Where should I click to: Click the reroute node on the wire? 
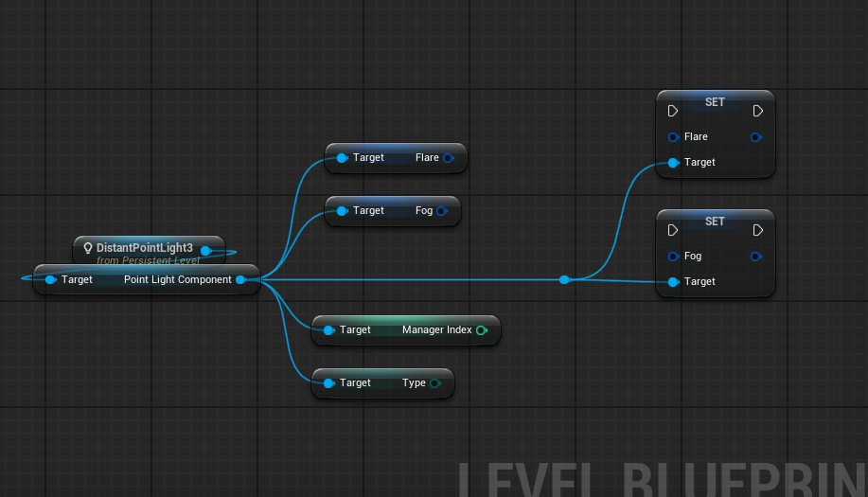tap(564, 279)
